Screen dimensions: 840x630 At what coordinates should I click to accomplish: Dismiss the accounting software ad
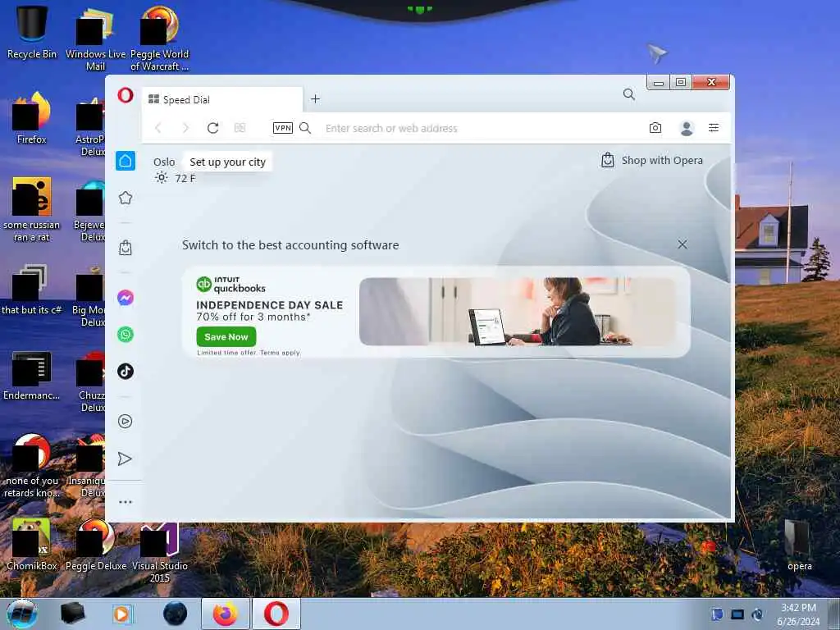click(x=682, y=244)
